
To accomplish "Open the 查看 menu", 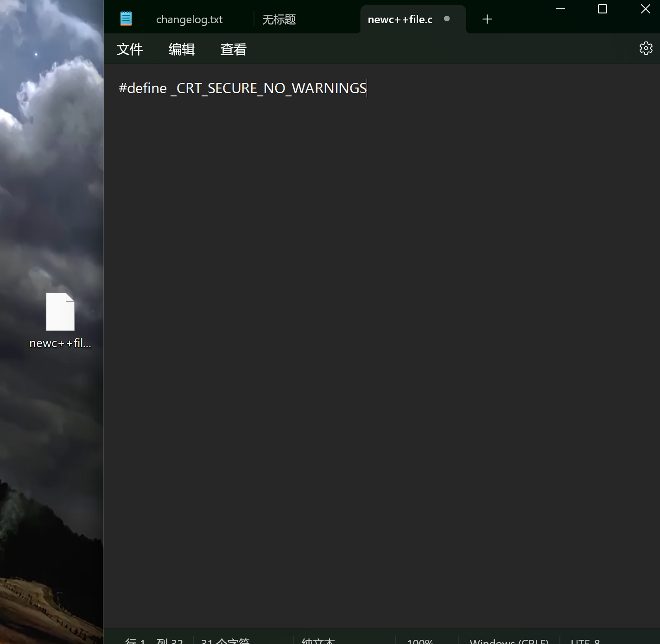I will pyautogui.click(x=233, y=49).
